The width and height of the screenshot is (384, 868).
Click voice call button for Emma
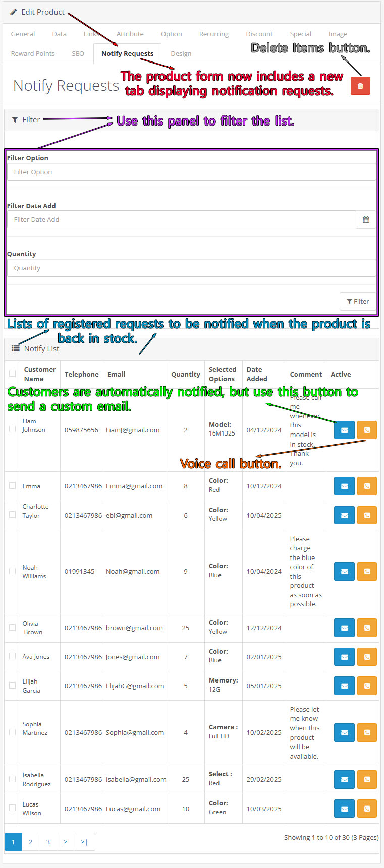click(367, 486)
